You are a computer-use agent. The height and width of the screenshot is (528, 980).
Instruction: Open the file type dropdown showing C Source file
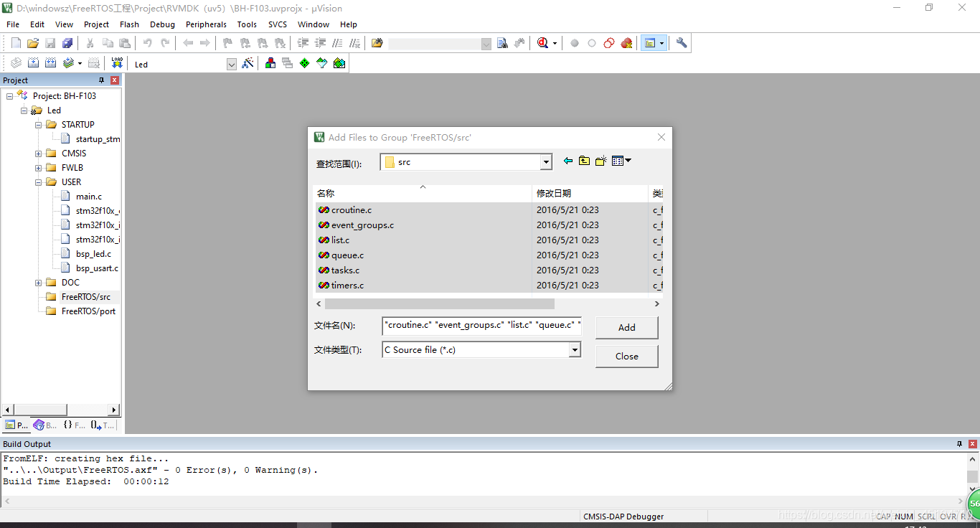[x=575, y=349]
